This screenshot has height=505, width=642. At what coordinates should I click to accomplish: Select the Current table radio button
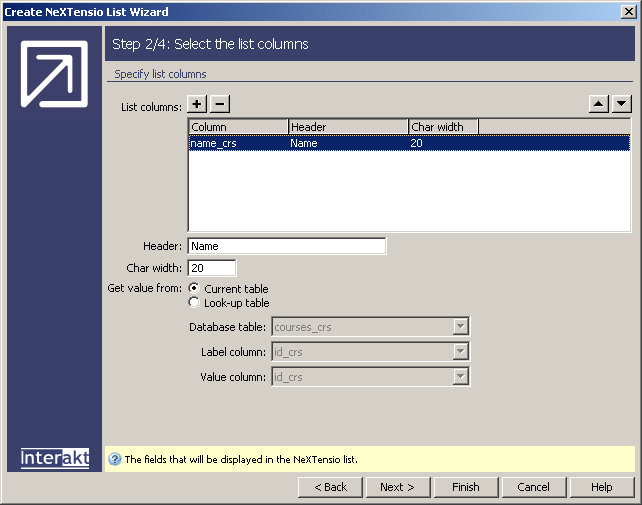(x=194, y=289)
